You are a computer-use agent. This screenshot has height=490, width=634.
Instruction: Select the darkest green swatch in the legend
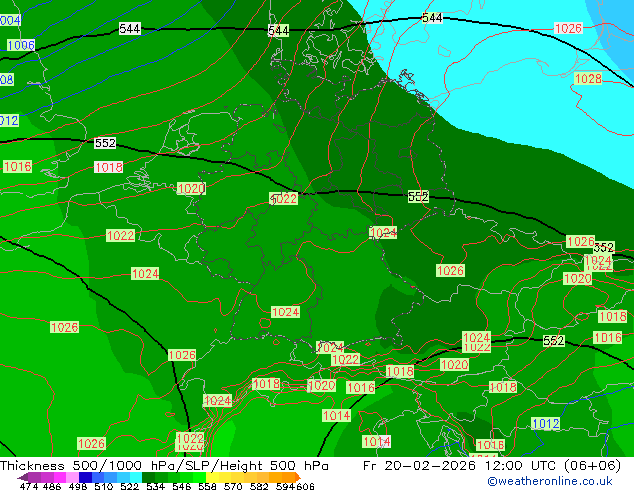pos(148,477)
